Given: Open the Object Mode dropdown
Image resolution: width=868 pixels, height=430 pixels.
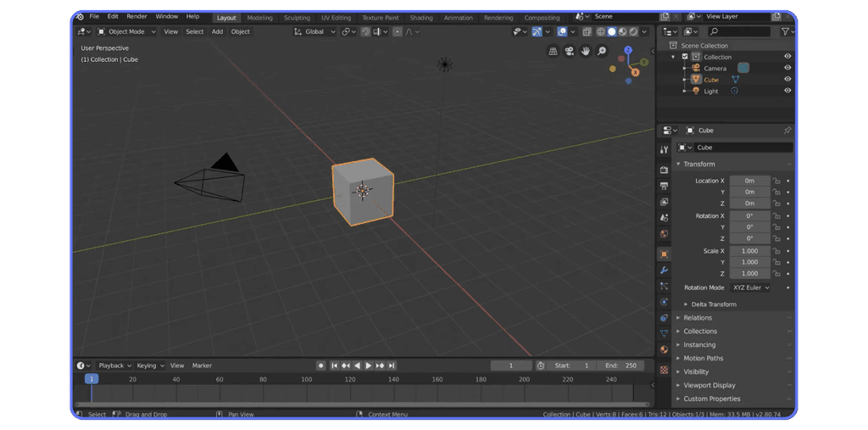Looking at the screenshot, I should point(127,31).
